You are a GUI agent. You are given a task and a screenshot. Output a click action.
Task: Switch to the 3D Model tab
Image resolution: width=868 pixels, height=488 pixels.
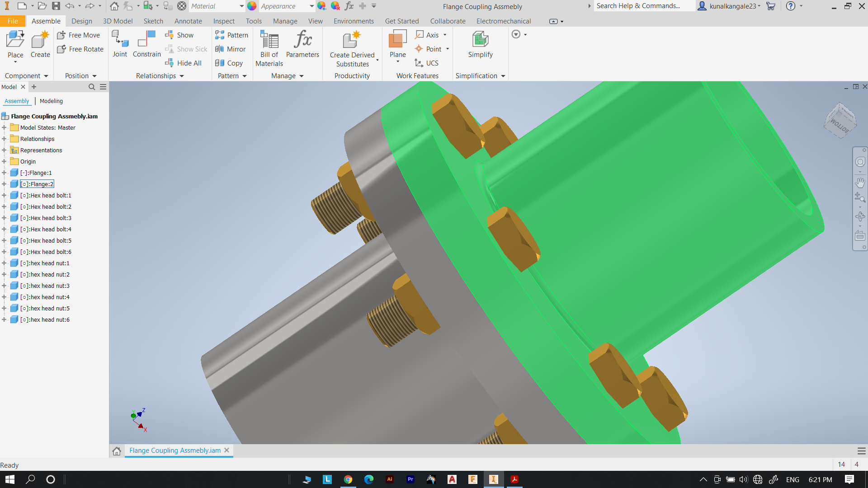[118, 21]
